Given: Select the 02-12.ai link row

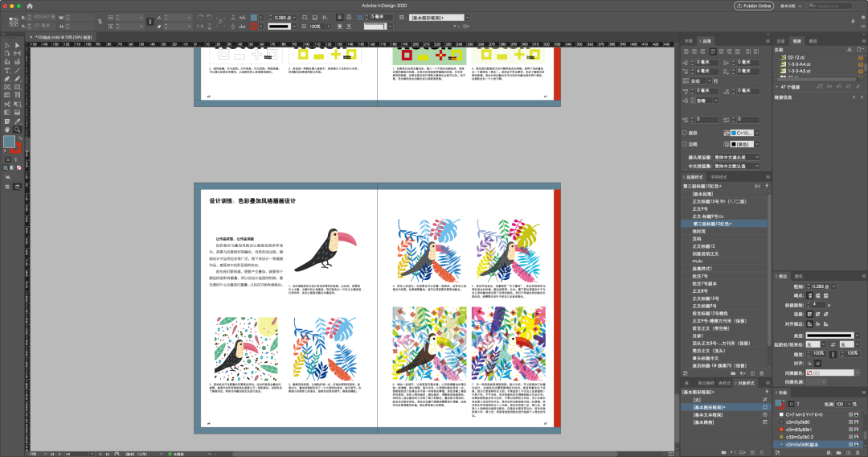Looking at the screenshot, I should (x=817, y=57).
